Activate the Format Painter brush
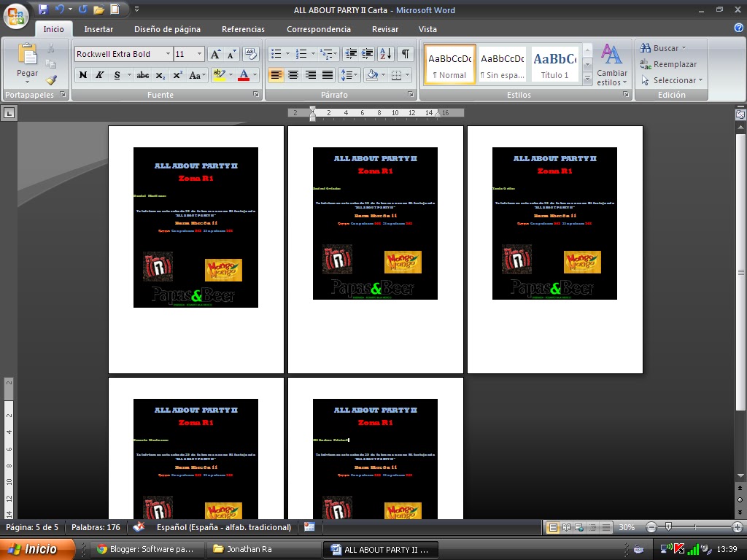This screenshot has width=747, height=560. 51,79
